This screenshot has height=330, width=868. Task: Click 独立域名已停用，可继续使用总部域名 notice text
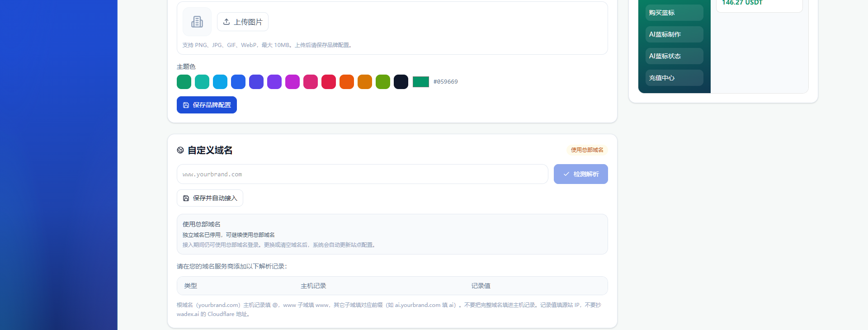tap(228, 235)
